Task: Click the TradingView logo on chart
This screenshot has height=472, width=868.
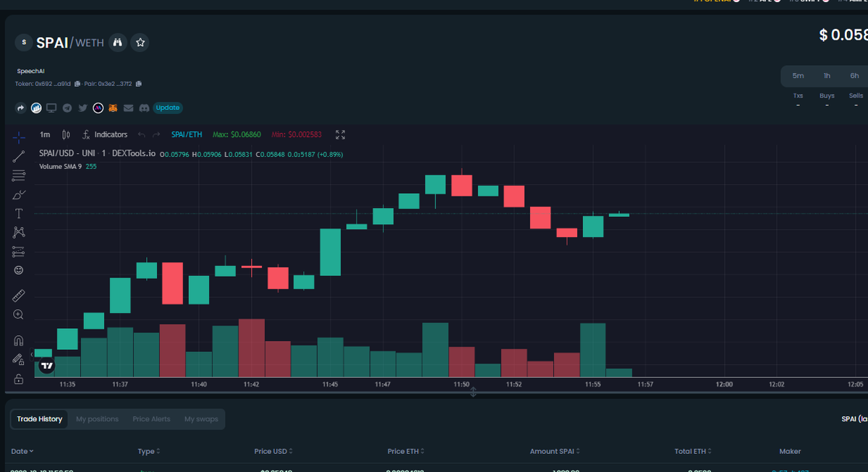Action: click(47, 366)
